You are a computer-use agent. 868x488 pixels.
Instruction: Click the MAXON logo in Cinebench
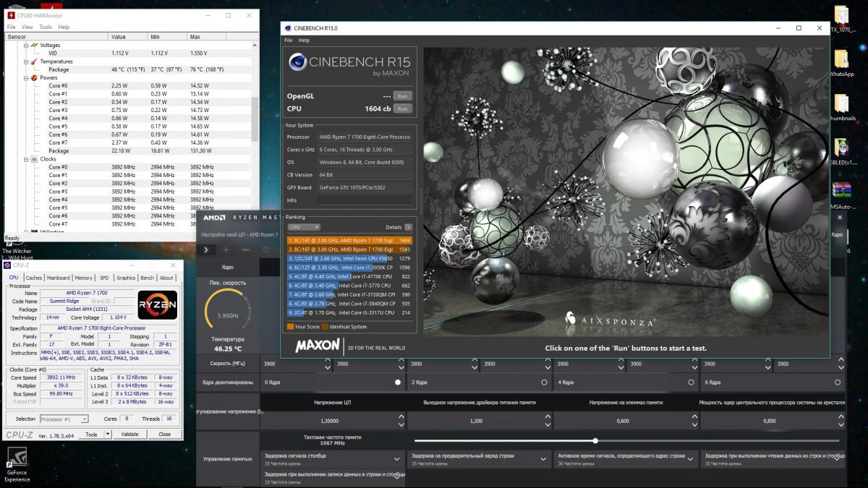pyautogui.click(x=318, y=346)
